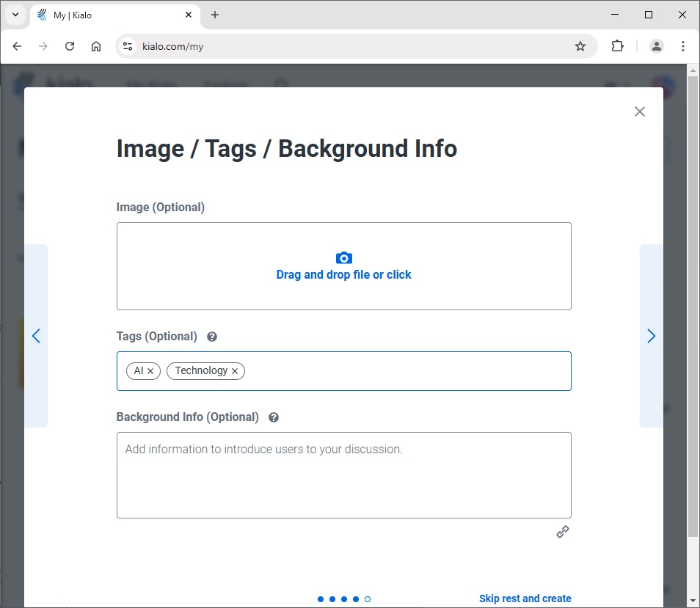Jump to second step dot

pos(332,599)
